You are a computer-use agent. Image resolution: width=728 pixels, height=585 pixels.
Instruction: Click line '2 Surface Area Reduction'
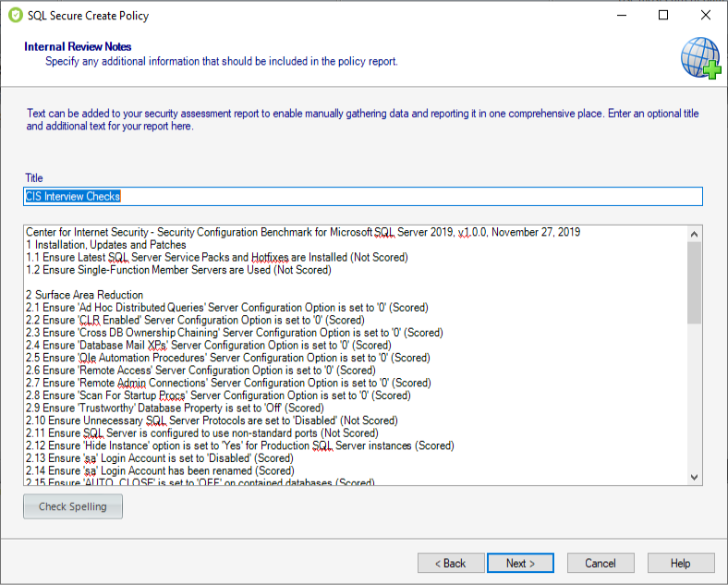pyautogui.click(x=84, y=295)
